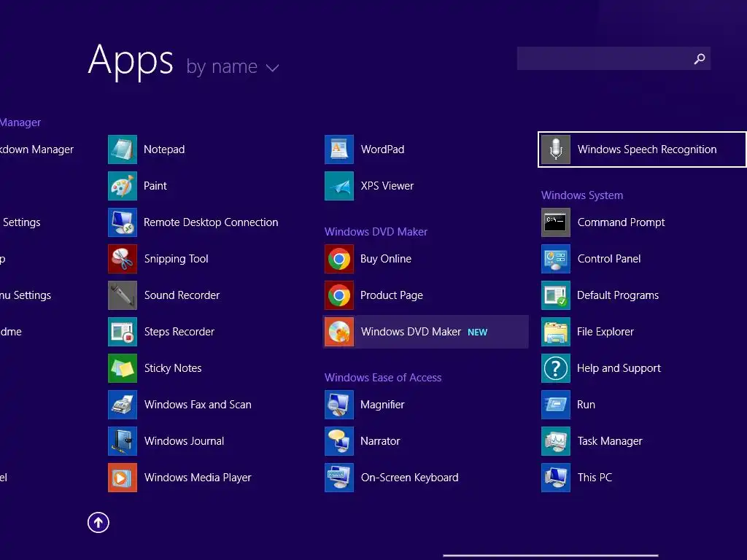The height and width of the screenshot is (560, 747).
Task: Open Sticky Notes icon
Action: coord(123,368)
